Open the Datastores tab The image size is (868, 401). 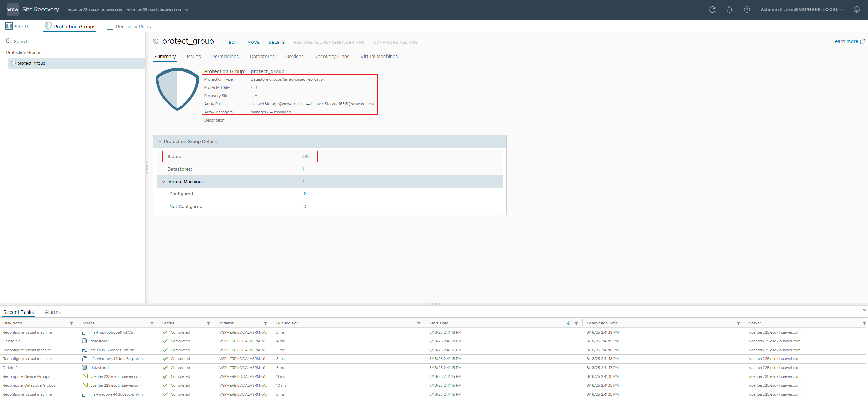pyautogui.click(x=262, y=57)
